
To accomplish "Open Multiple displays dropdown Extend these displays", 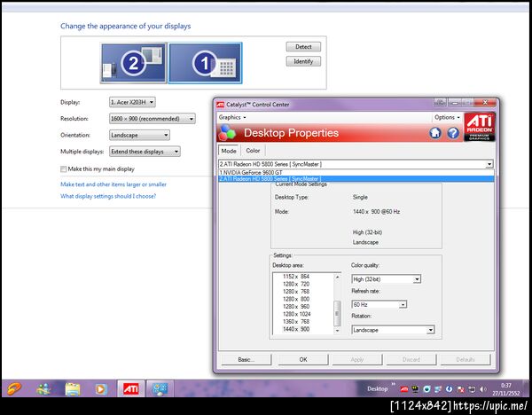I will point(145,152).
